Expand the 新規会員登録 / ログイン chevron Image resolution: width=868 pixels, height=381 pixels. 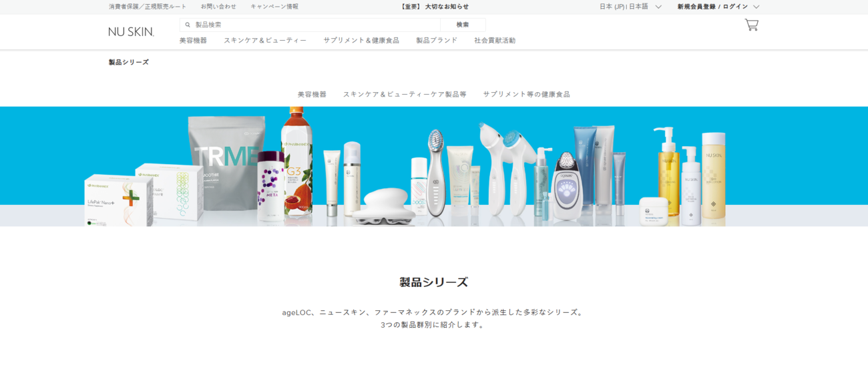click(756, 7)
